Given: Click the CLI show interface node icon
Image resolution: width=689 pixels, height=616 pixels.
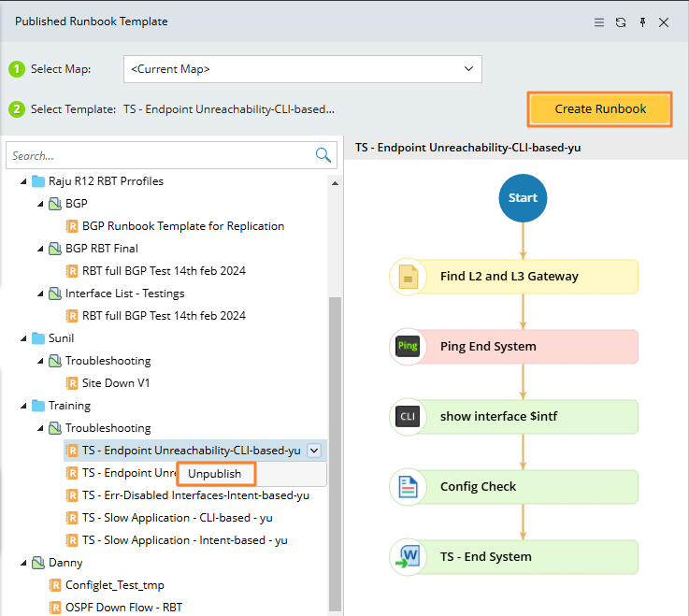Looking at the screenshot, I should tap(408, 417).
